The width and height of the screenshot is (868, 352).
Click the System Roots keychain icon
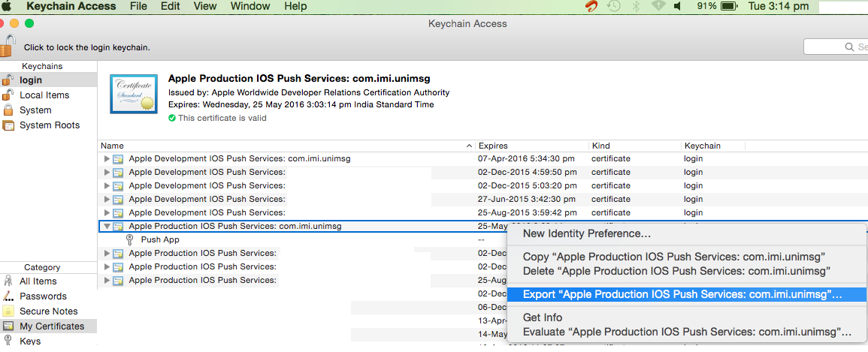[x=8, y=125]
